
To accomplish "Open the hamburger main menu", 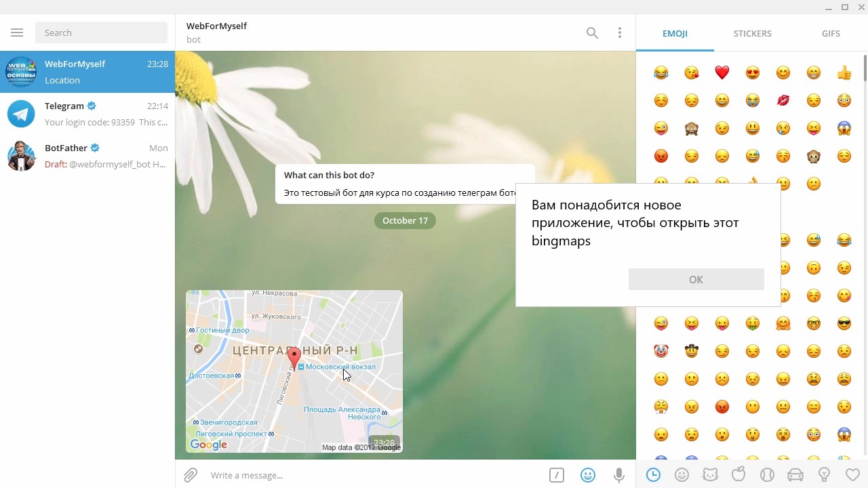I will (17, 33).
